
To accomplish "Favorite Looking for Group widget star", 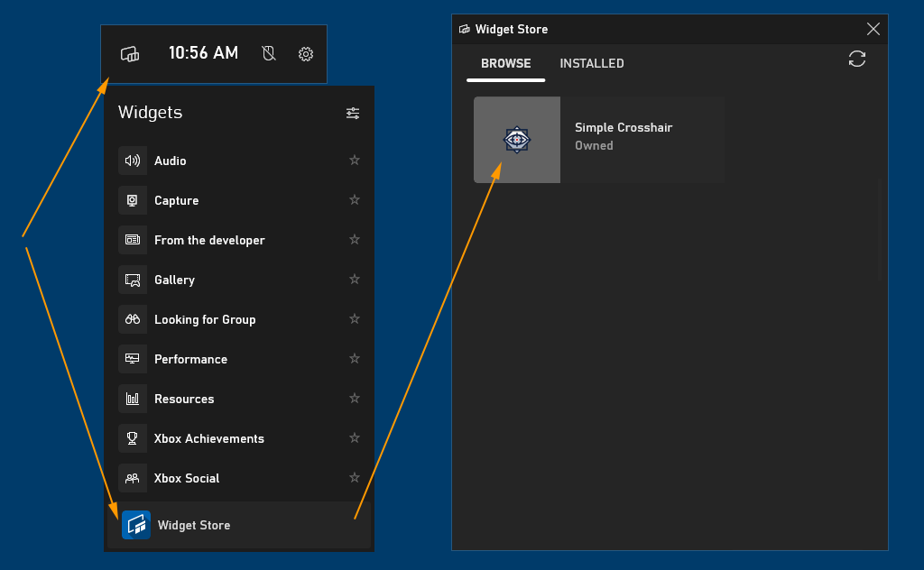I will 354,318.
